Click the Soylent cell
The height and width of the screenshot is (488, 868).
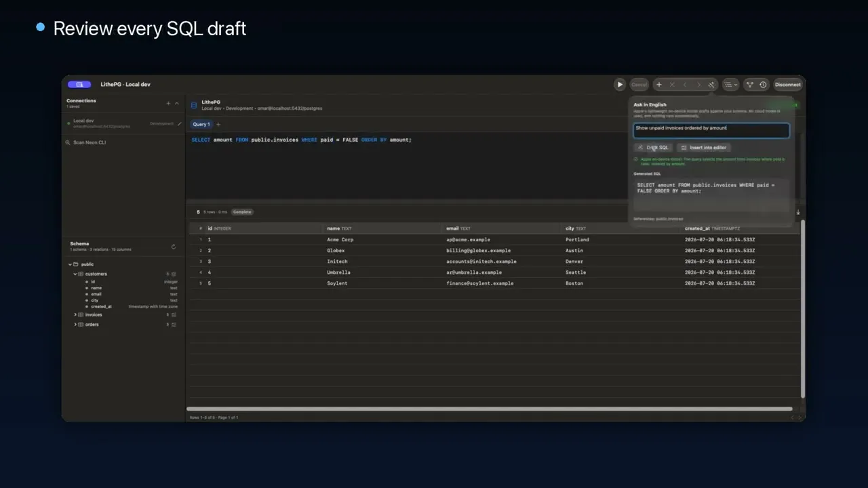click(337, 283)
